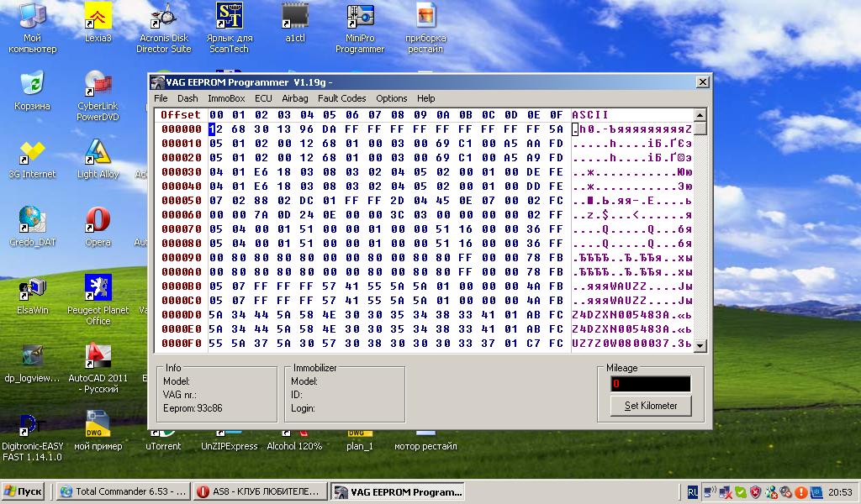Open the Fault Codes menu
This screenshot has width=861, height=504.
click(341, 98)
